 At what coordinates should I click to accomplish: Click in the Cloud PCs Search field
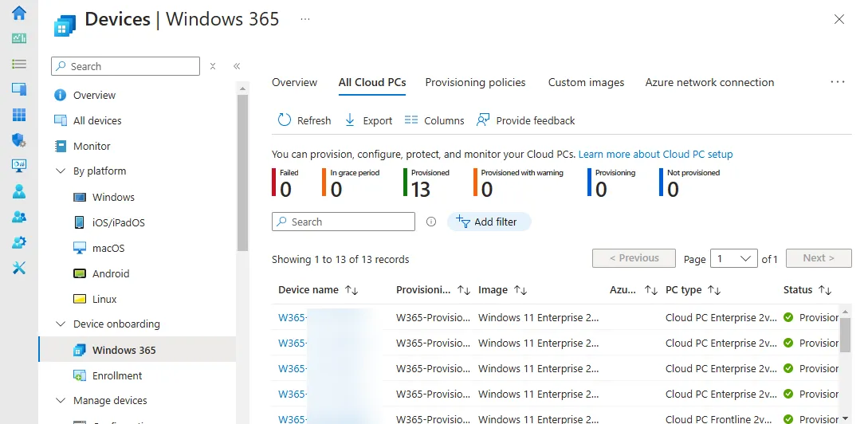344,222
